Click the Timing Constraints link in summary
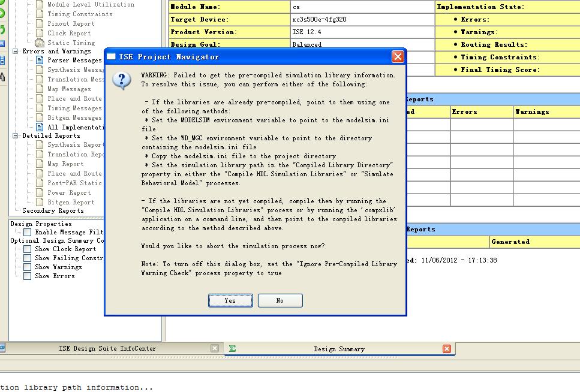The image size is (580, 392). [500, 57]
